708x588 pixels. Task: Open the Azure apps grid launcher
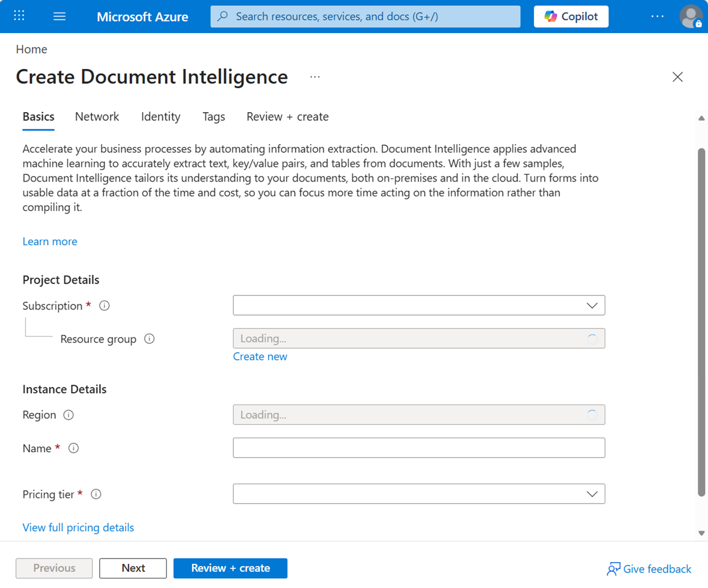coord(19,16)
